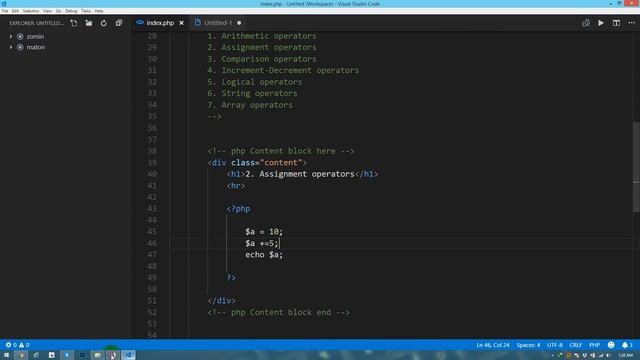Click Ln 46, Col 24 in status bar

(x=493, y=345)
